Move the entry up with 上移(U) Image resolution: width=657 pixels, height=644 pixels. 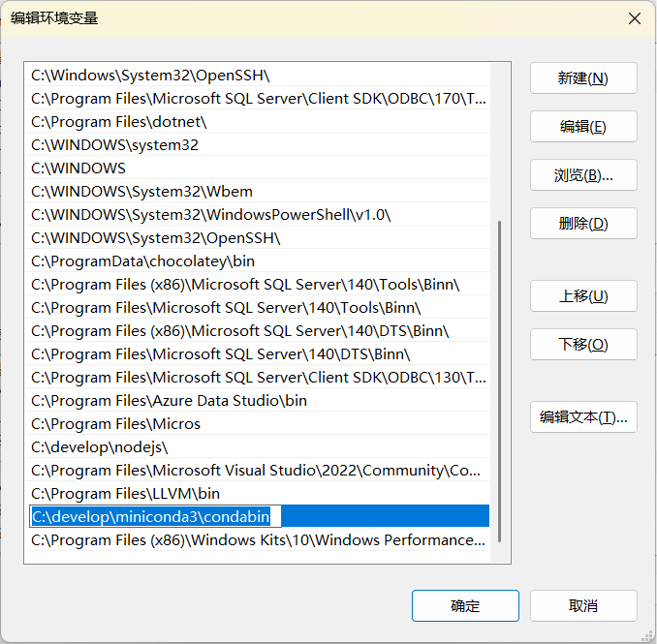click(x=583, y=296)
